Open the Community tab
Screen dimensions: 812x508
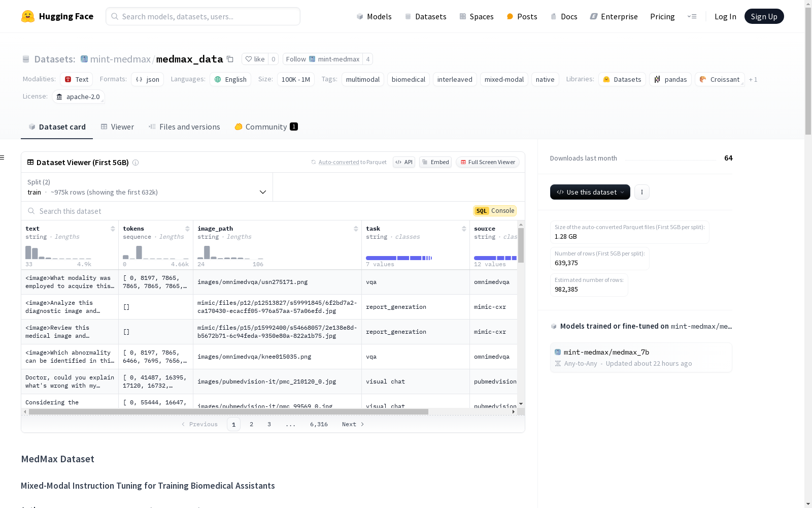pyautogui.click(x=266, y=126)
